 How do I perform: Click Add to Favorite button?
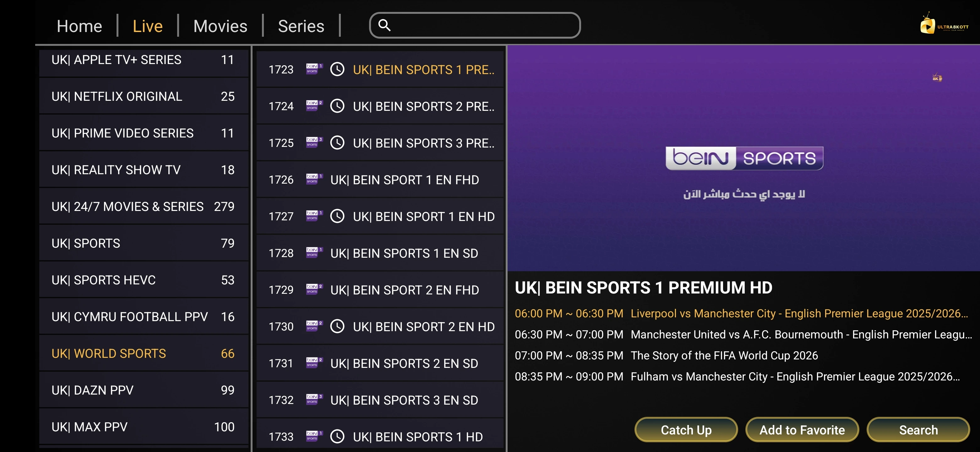[x=802, y=430]
